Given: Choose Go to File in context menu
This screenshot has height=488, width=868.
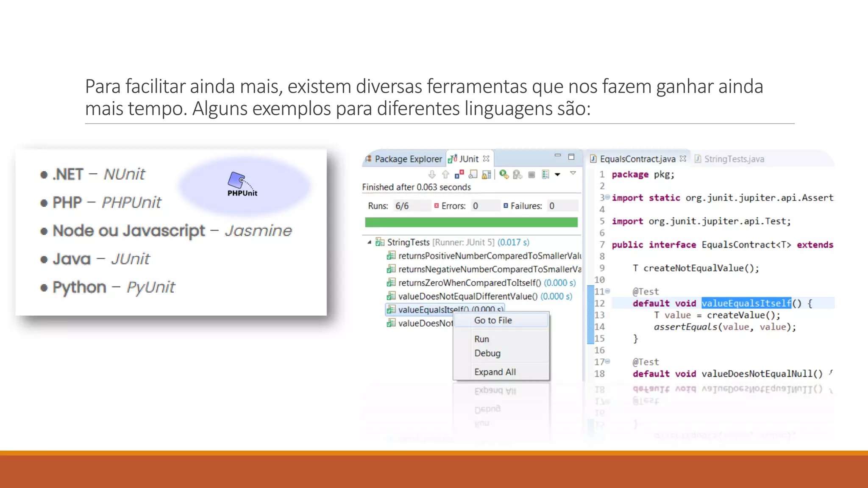Looking at the screenshot, I should (501, 321).
